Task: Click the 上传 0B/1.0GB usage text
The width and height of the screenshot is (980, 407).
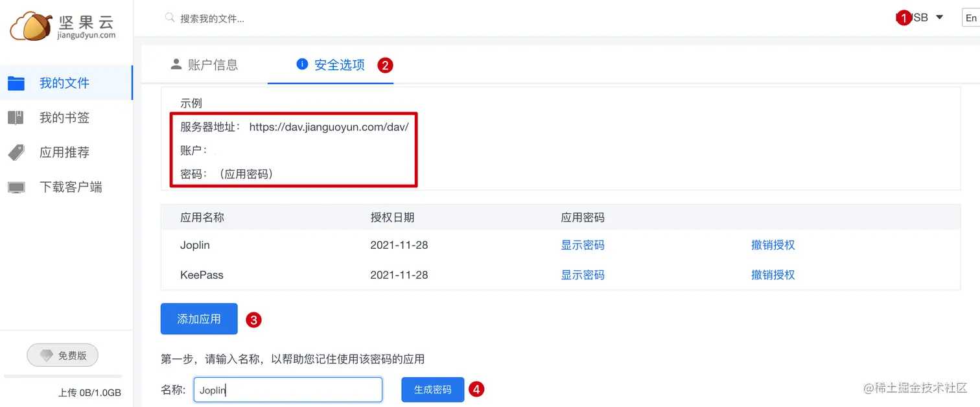Action: point(89,393)
